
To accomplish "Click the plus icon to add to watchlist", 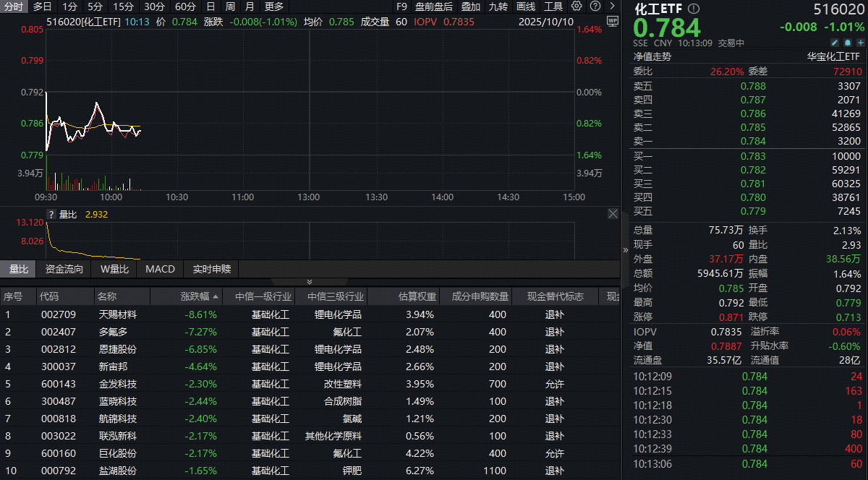I will click(859, 43).
